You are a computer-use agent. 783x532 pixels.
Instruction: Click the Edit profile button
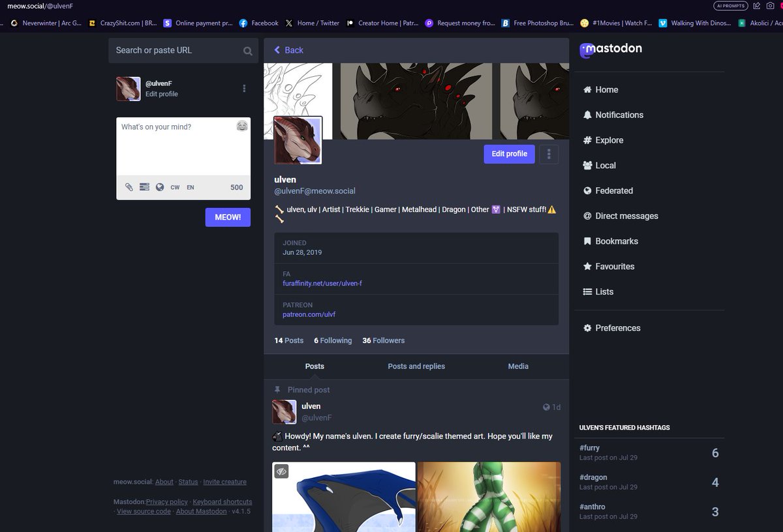click(510, 154)
